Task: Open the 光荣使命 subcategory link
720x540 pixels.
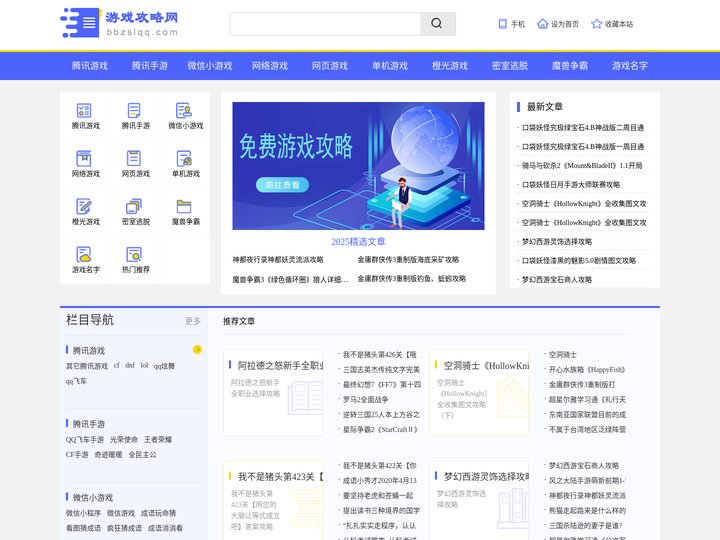Action: point(124,439)
